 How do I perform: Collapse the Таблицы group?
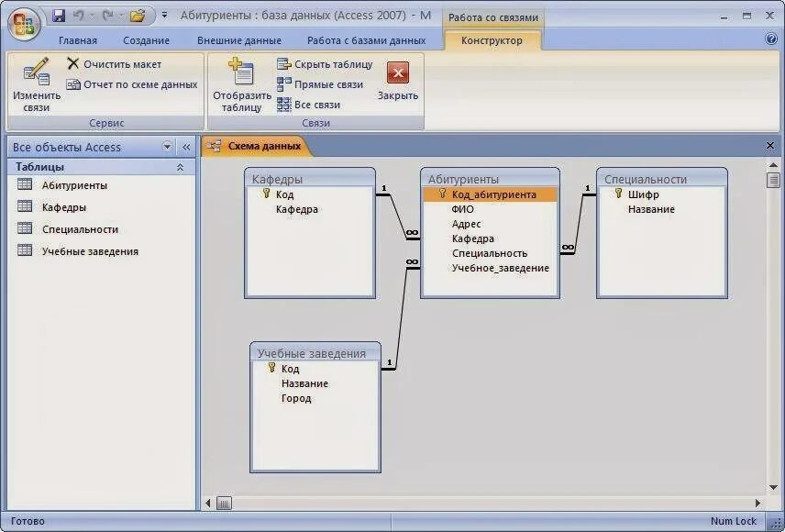(x=180, y=167)
